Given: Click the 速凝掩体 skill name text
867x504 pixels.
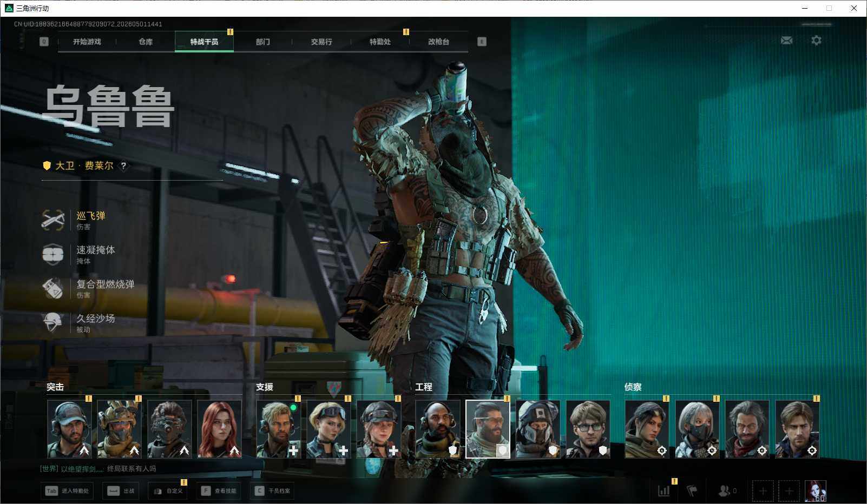Looking at the screenshot, I should pos(96,250).
